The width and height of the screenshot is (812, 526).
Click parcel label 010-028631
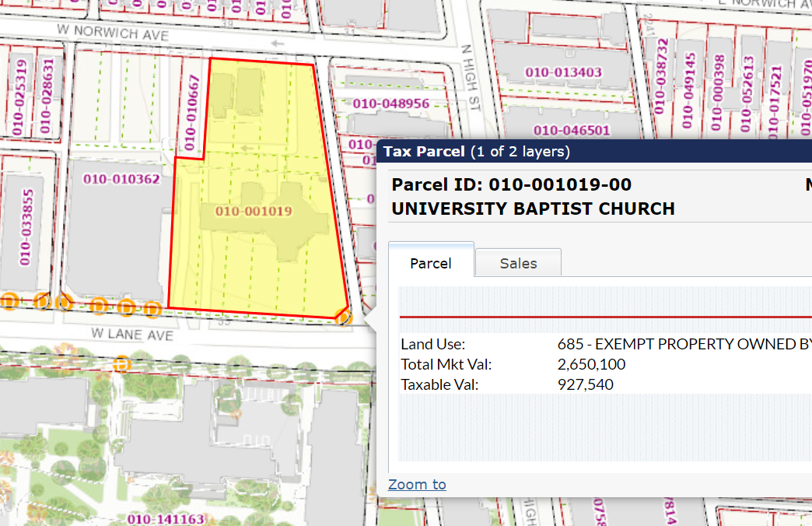coord(46,96)
